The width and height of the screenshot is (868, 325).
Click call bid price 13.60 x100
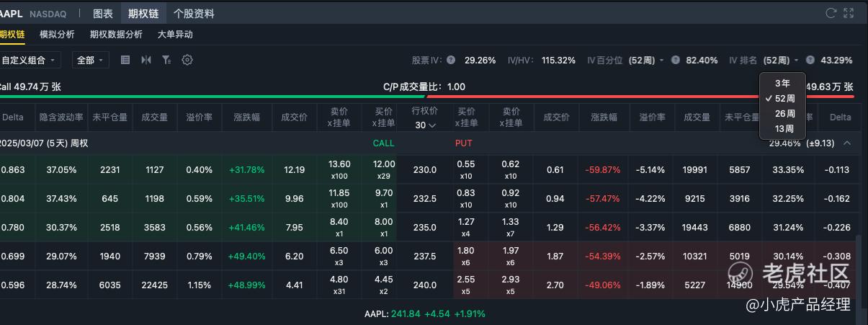pyautogui.click(x=339, y=170)
